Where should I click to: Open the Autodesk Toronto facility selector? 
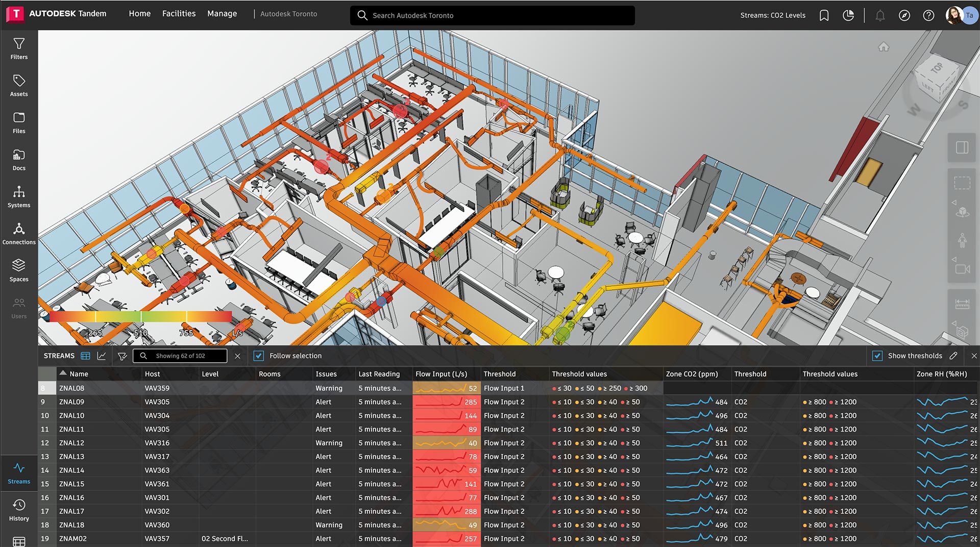click(x=288, y=14)
